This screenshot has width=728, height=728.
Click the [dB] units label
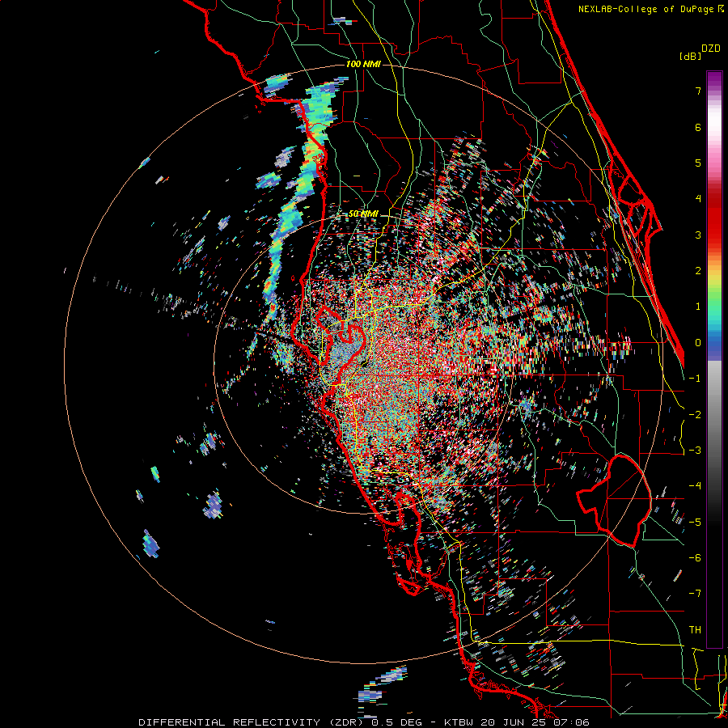tap(690, 56)
